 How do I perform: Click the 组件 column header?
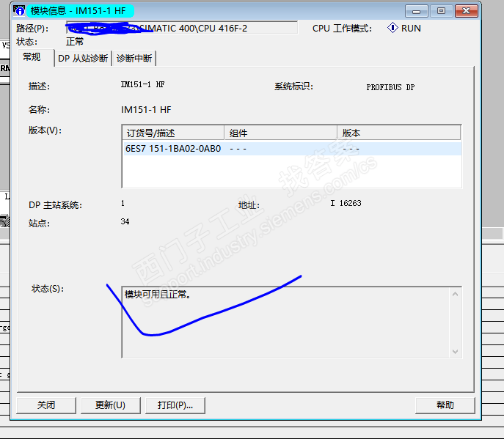(280, 133)
